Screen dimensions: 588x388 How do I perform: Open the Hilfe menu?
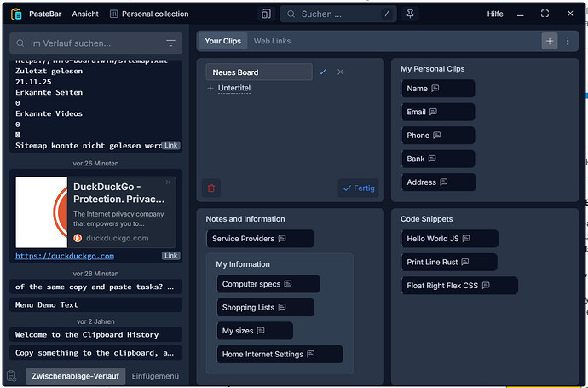click(495, 14)
